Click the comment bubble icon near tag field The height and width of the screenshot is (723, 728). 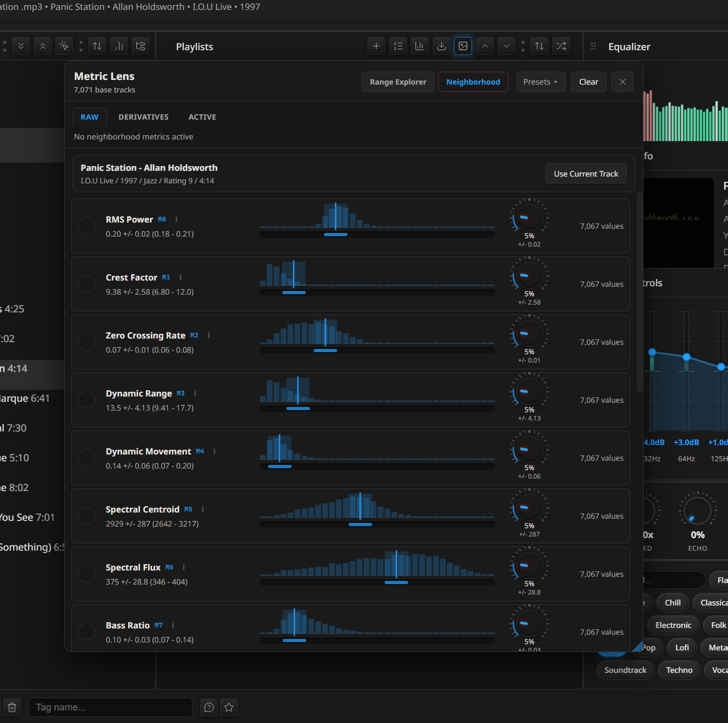click(209, 707)
